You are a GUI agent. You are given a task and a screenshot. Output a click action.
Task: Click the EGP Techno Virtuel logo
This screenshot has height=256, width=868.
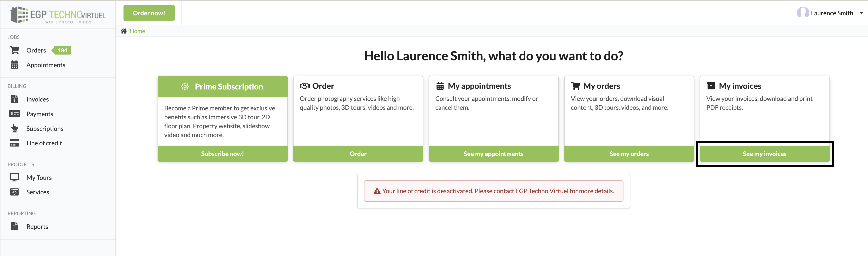tap(58, 15)
